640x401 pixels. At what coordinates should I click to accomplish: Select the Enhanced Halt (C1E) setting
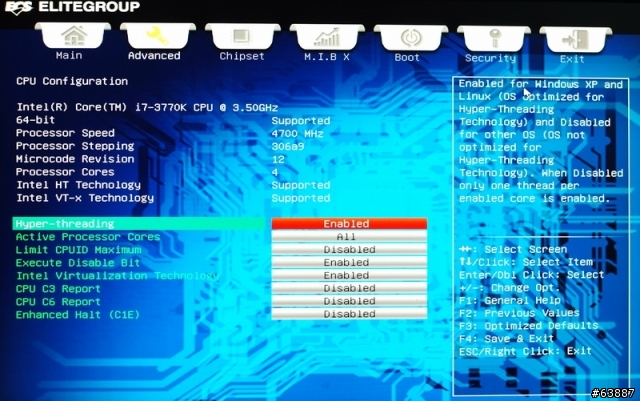(78, 315)
